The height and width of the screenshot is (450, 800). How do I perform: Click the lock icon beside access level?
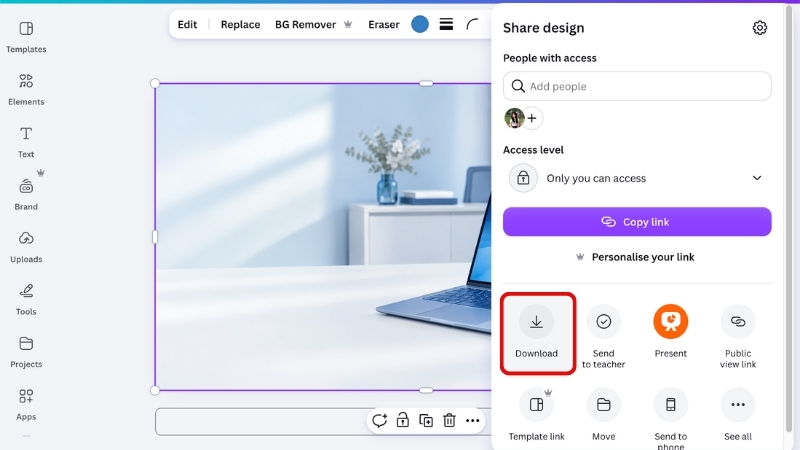pos(523,178)
